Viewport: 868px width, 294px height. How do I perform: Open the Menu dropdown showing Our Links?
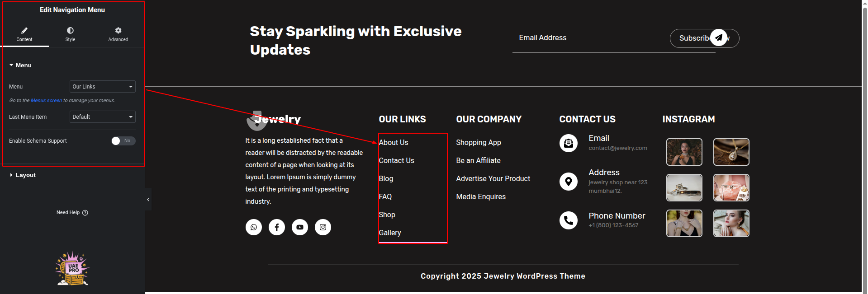(x=103, y=87)
